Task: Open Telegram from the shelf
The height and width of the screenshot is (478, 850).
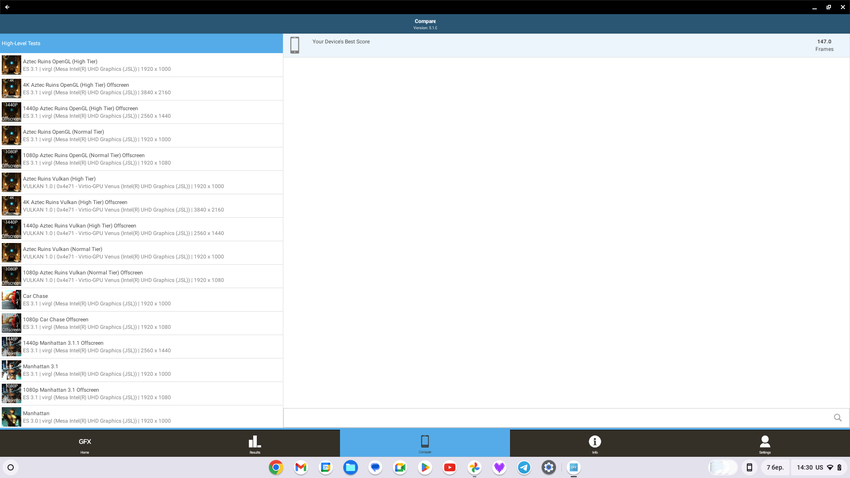Action: (x=524, y=467)
